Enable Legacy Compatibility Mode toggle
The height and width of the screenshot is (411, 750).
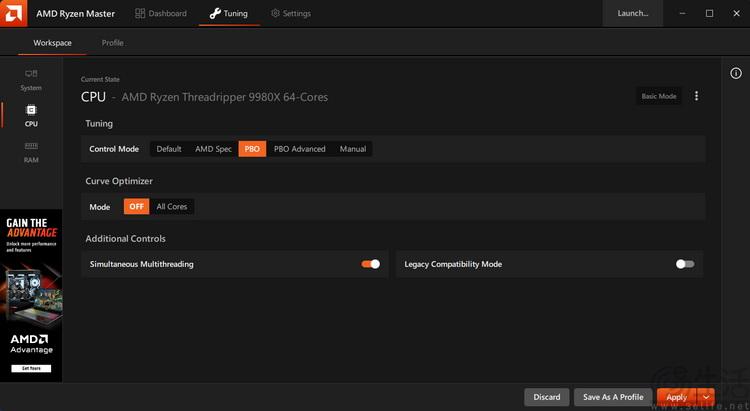click(x=685, y=264)
